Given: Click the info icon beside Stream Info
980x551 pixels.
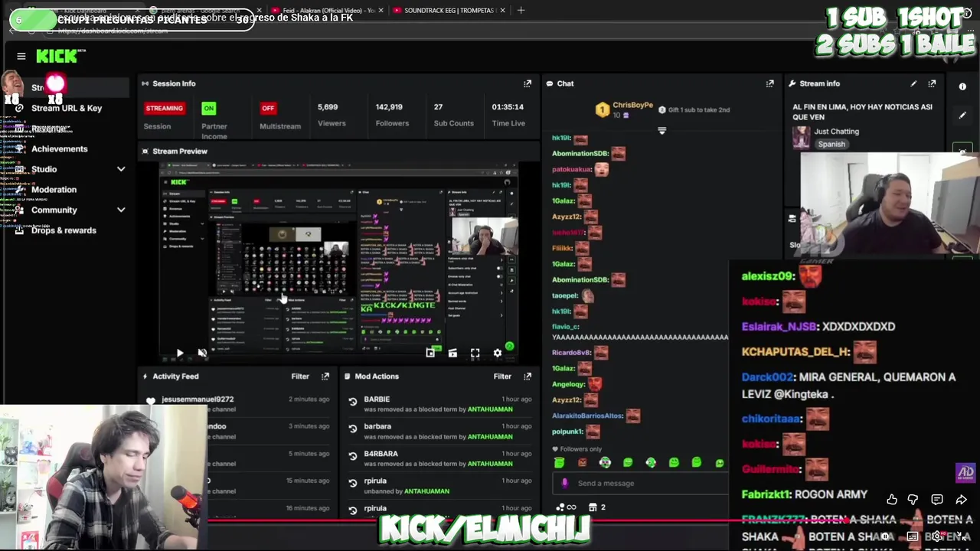Looking at the screenshot, I should [962, 86].
